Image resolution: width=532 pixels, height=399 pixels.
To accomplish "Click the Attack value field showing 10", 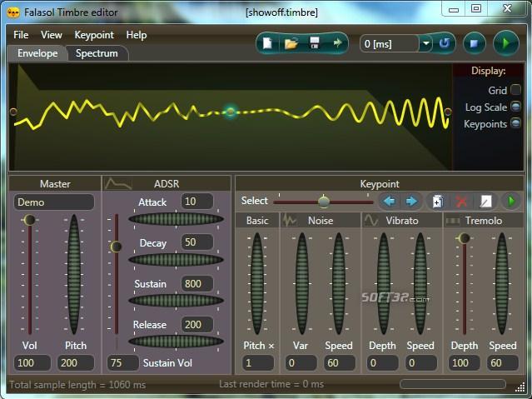I will point(197,202).
